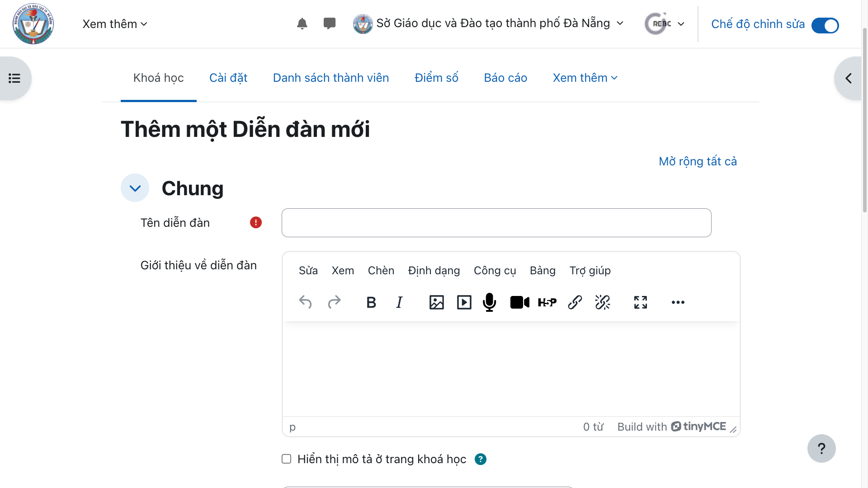Insert a link in the editor
The height and width of the screenshot is (488, 868).
[x=575, y=302]
